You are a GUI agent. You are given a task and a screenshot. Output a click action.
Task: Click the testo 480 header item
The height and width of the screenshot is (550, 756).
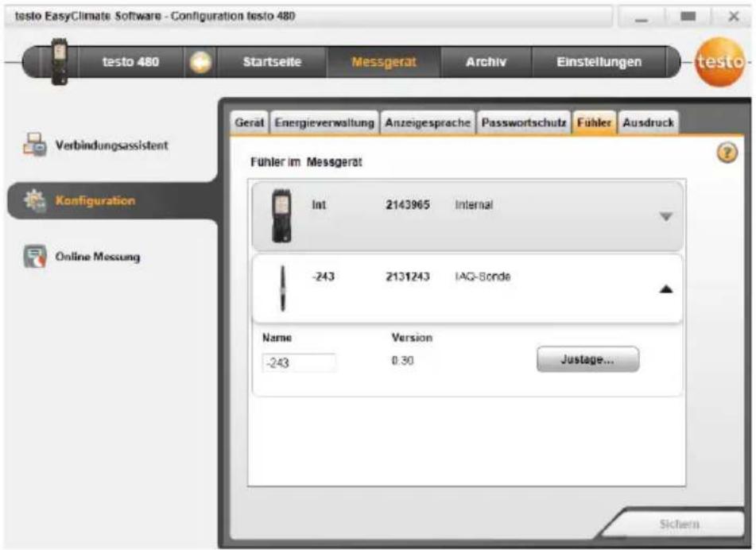130,62
